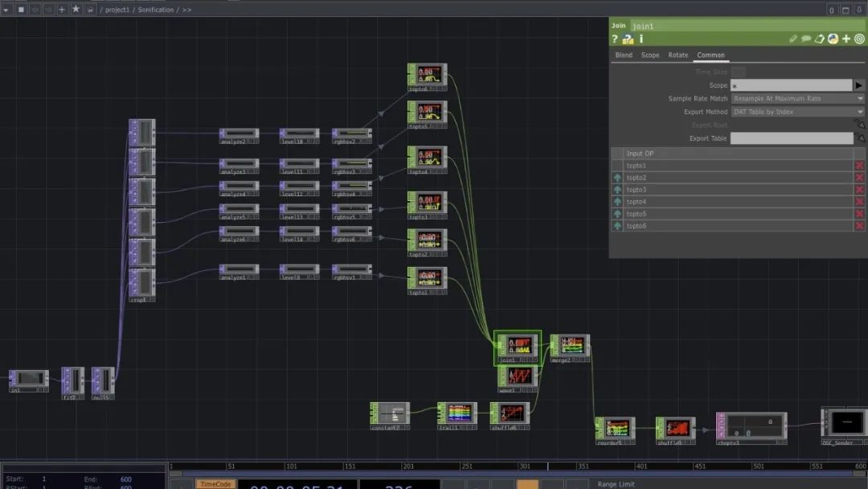The width and height of the screenshot is (868, 489).
Task: Click the comment speech bubble icon
Action: tap(806, 39)
